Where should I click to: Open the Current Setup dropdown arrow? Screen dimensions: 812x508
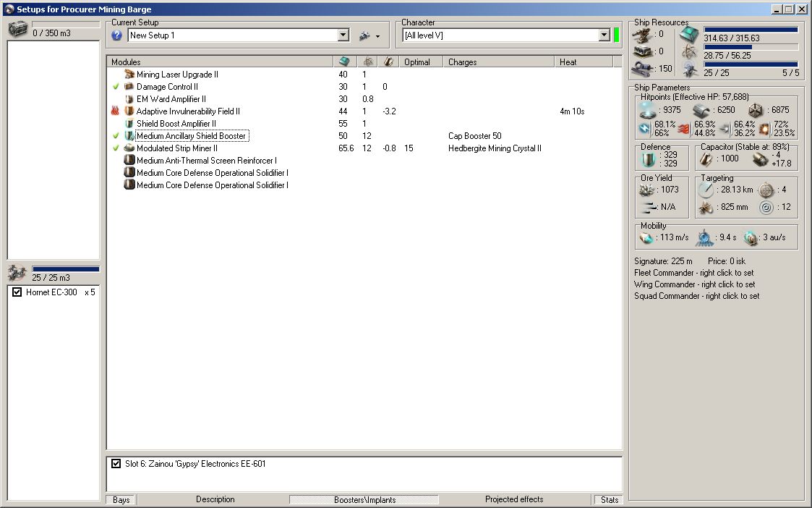click(x=343, y=35)
